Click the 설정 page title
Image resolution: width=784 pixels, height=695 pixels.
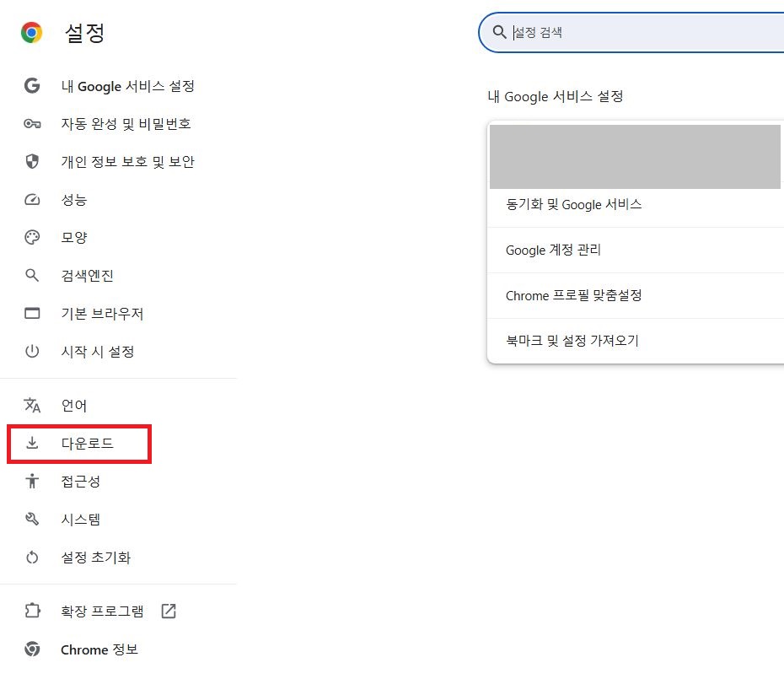coord(84,33)
